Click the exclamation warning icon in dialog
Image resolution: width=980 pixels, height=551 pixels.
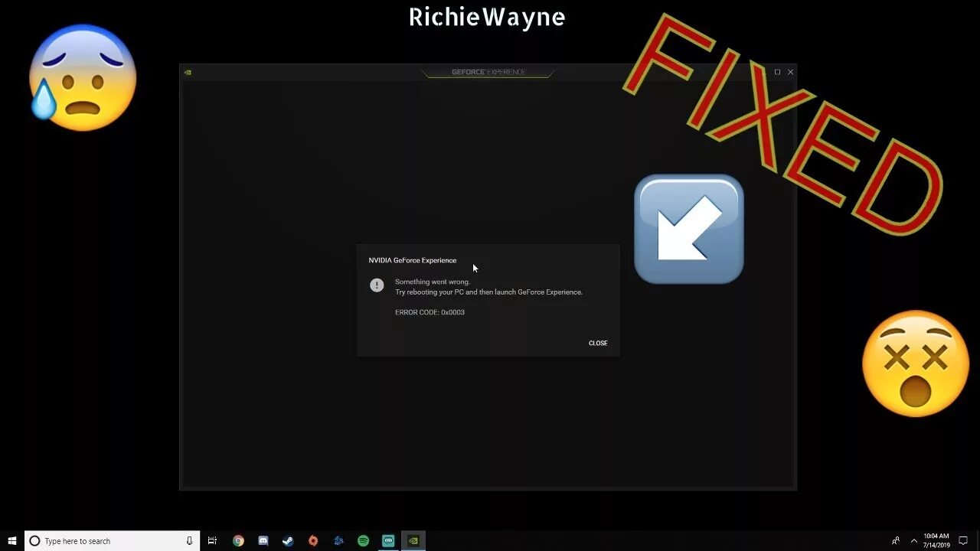point(377,285)
